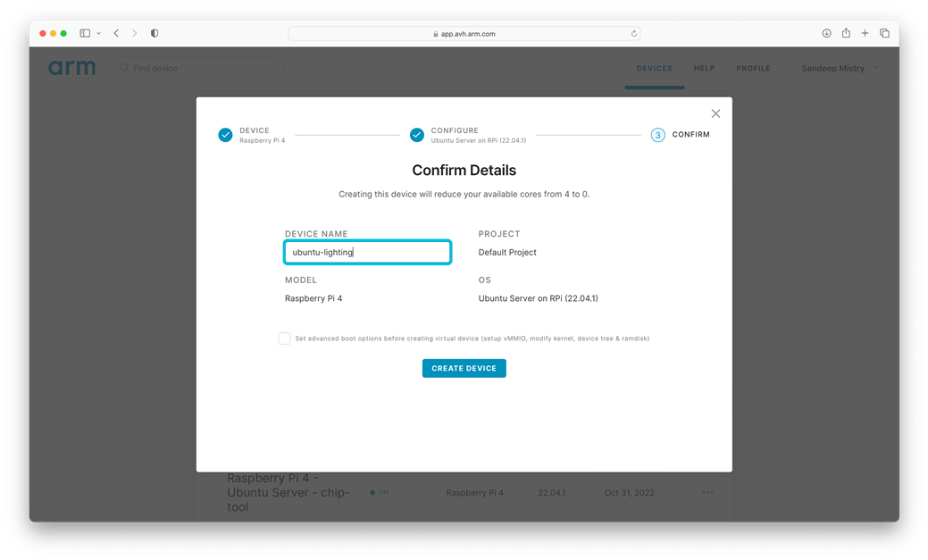Click the 'Oct 31, 2022' date cell
This screenshot has width=928, height=560.
(x=630, y=492)
